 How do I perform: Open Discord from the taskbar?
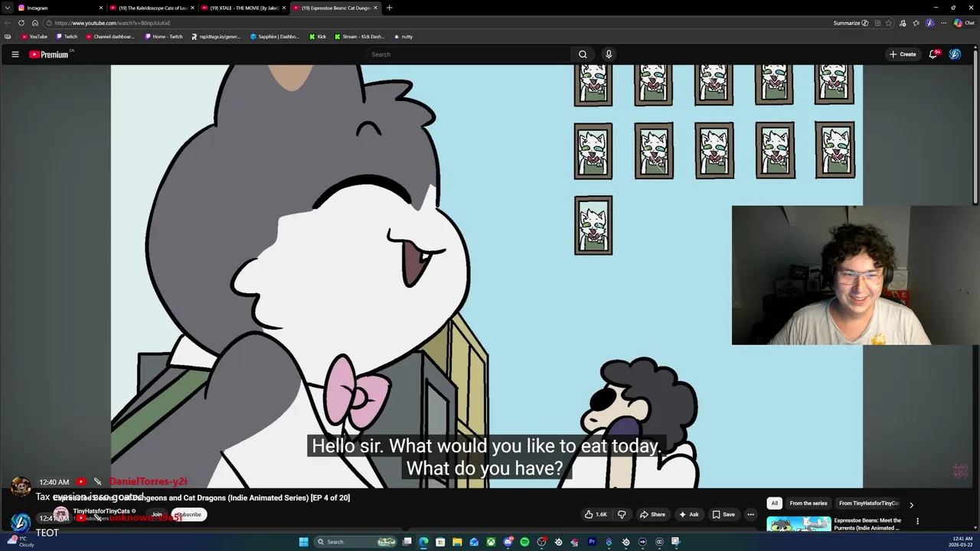click(508, 542)
